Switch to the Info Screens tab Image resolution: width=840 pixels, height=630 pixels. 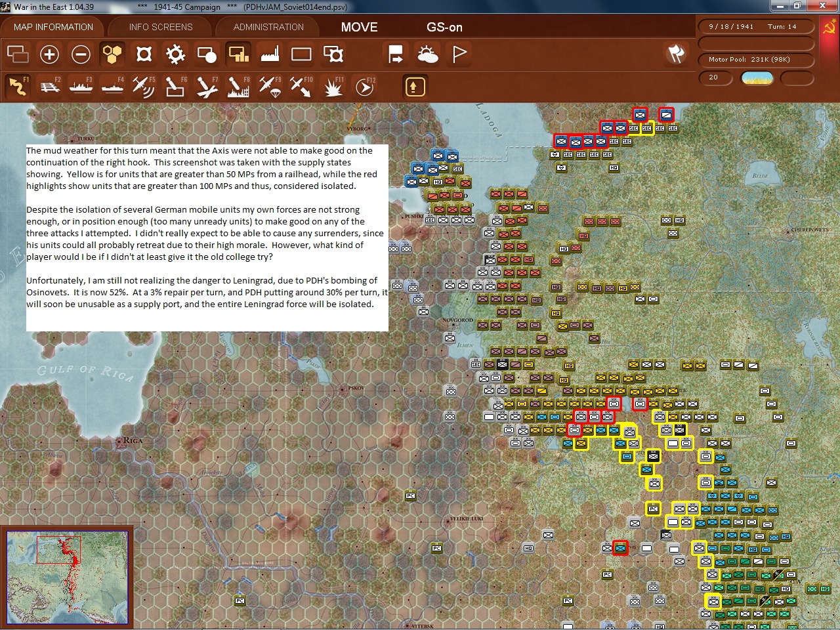pos(161,27)
